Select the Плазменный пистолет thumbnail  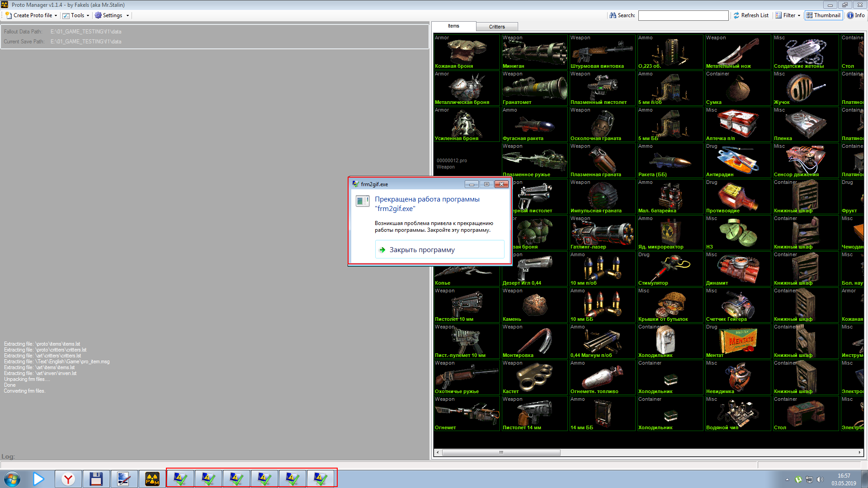point(602,88)
